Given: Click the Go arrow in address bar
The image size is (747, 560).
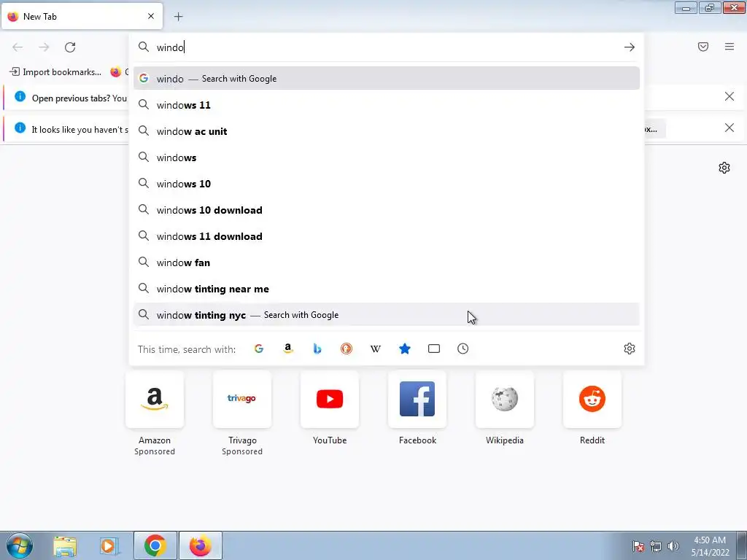Looking at the screenshot, I should tap(630, 47).
